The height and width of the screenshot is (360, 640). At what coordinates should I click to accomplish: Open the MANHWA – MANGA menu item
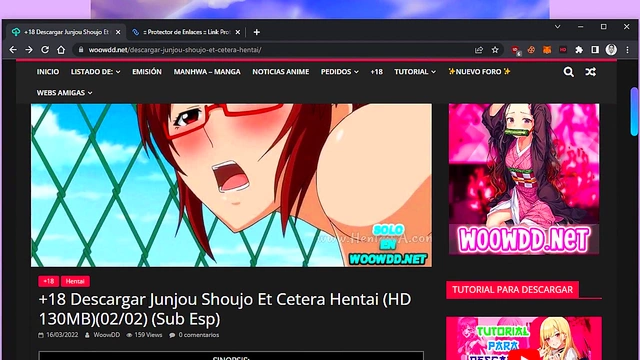[x=207, y=72]
